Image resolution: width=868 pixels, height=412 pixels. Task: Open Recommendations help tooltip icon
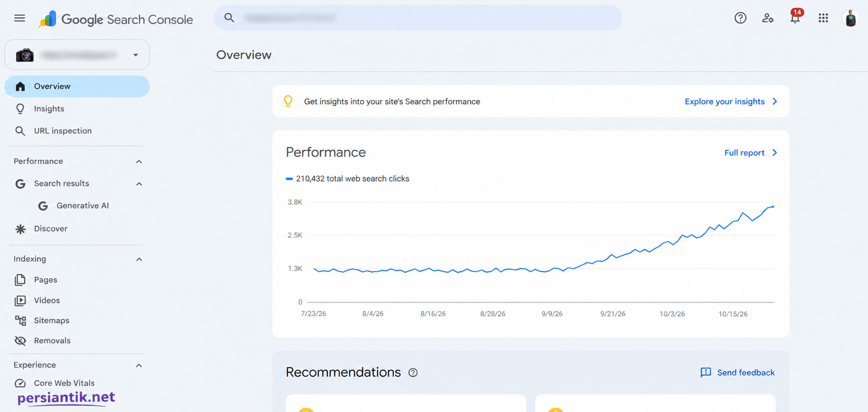(413, 372)
